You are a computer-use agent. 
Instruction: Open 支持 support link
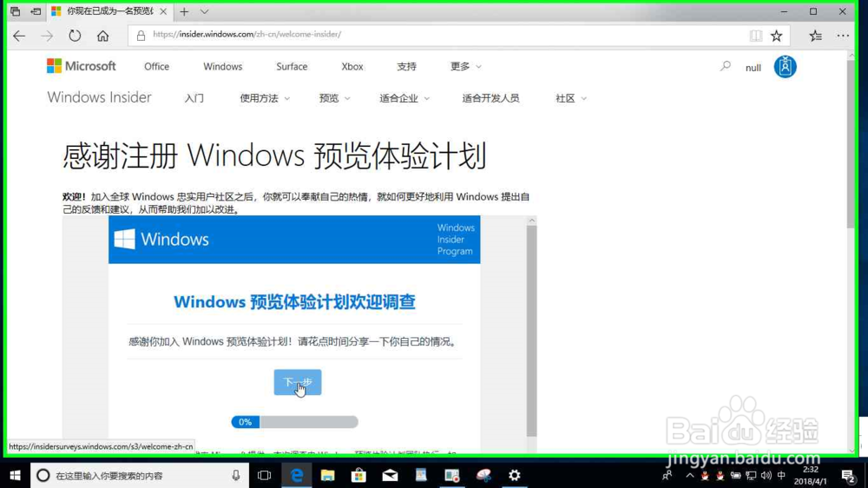tap(406, 67)
